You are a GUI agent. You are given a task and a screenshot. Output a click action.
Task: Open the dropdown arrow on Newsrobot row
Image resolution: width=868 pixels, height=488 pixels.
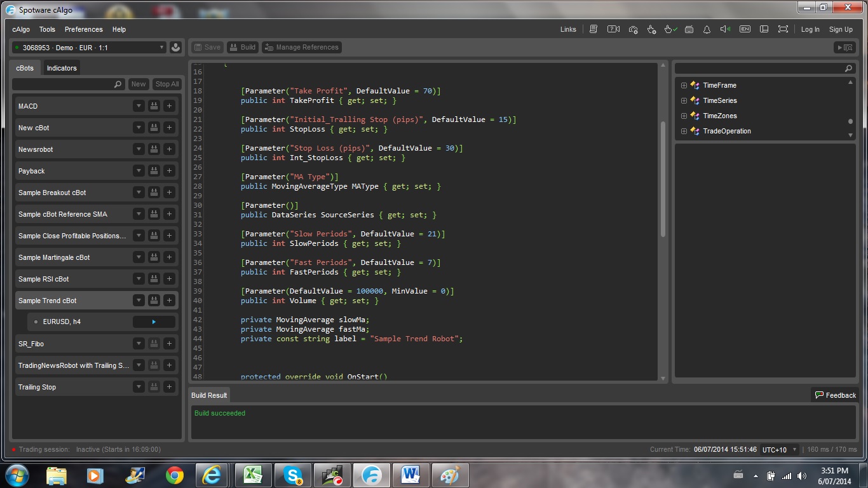pos(139,149)
